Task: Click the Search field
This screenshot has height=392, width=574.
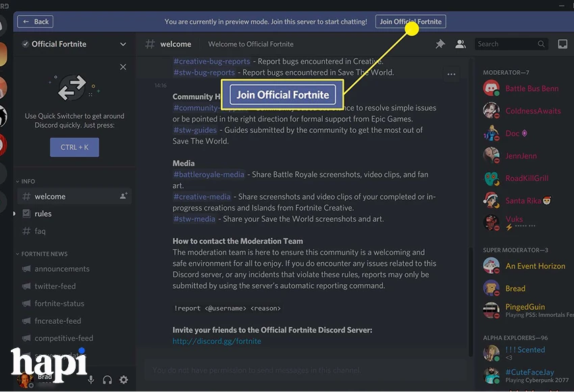Action: 511,45
